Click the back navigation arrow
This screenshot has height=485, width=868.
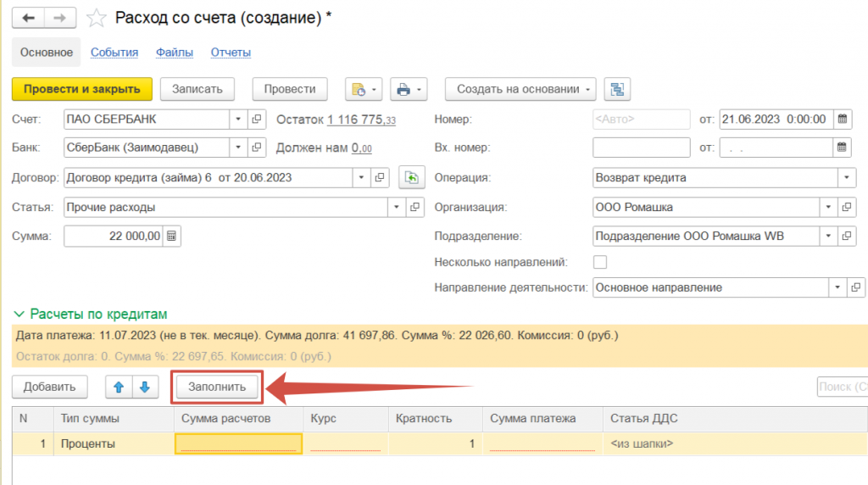click(x=28, y=18)
